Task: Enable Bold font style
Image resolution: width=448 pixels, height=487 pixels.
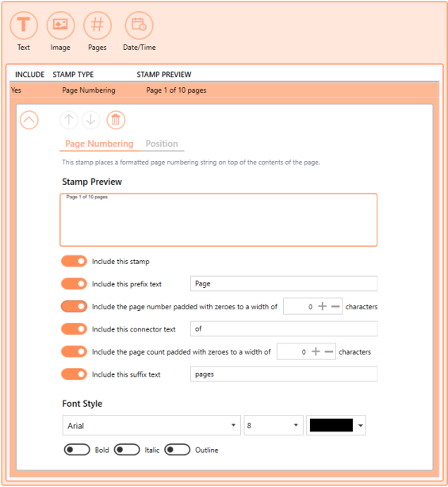Action: (77, 450)
